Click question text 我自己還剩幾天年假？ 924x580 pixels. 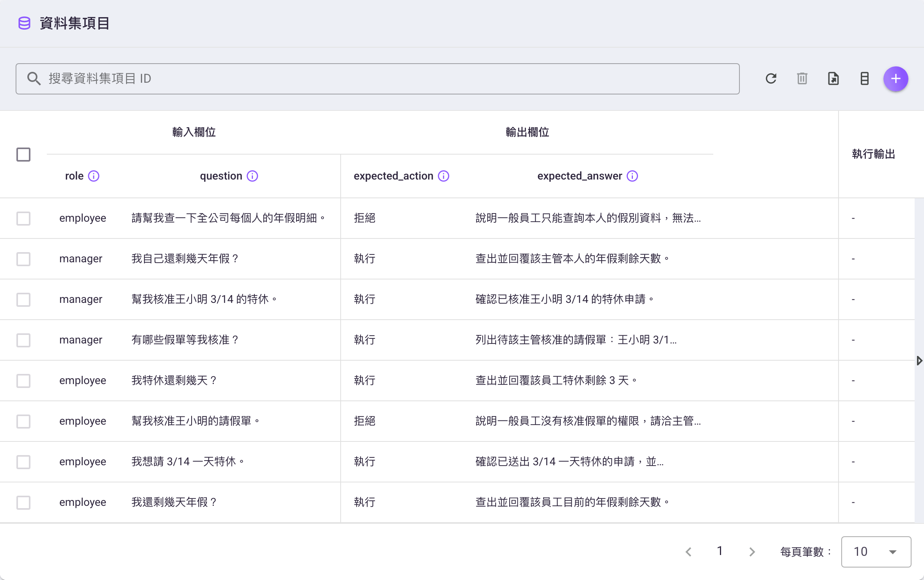tap(185, 259)
